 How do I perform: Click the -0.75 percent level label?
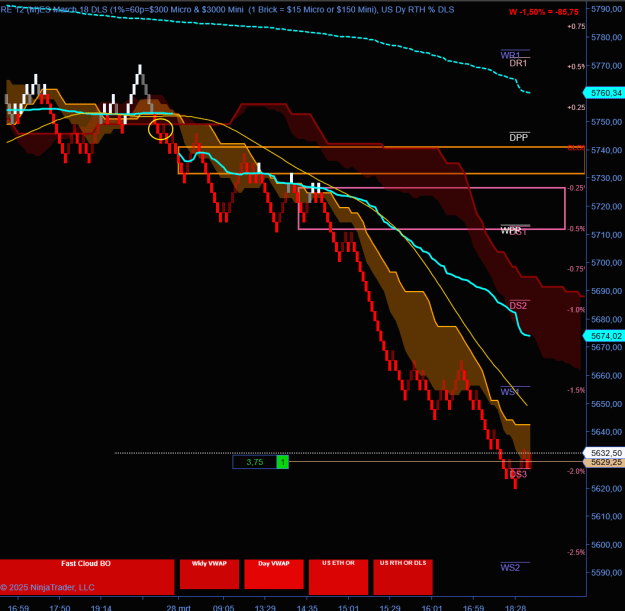pyautogui.click(x=576, y=269)
